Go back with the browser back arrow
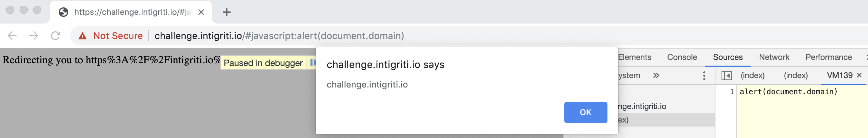 [12, 36]
